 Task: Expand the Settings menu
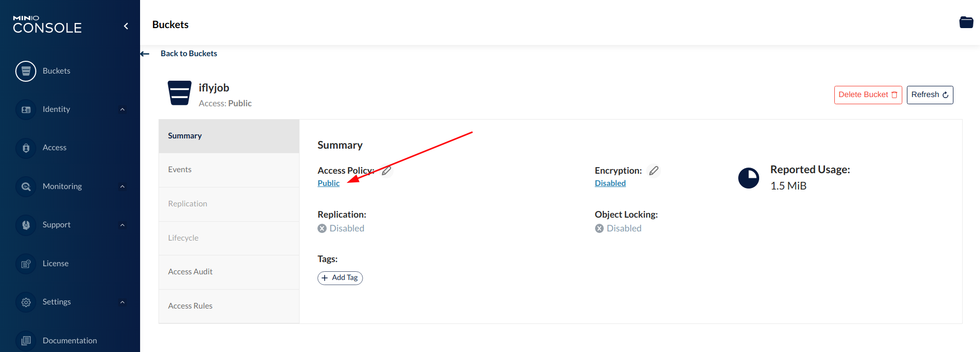pos(122,302)
